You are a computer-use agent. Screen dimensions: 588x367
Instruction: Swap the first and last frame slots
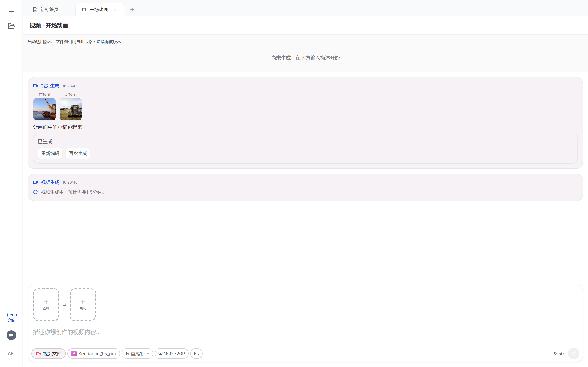point(64,305)
